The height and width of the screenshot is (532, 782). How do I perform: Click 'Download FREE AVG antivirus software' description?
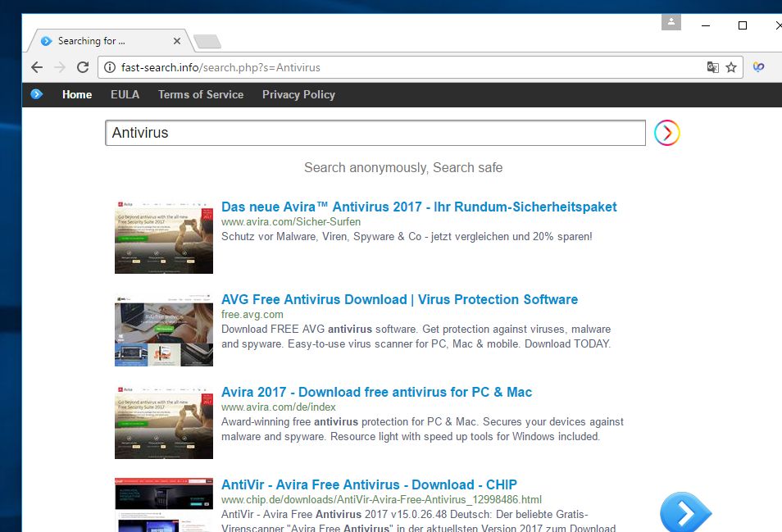(x=416, y=337)
